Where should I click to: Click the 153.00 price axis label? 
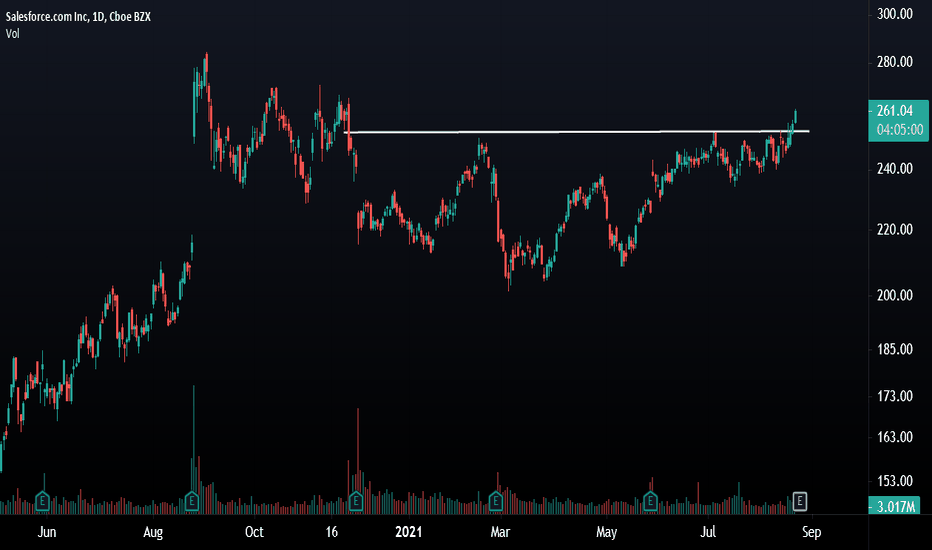point(895,480)
